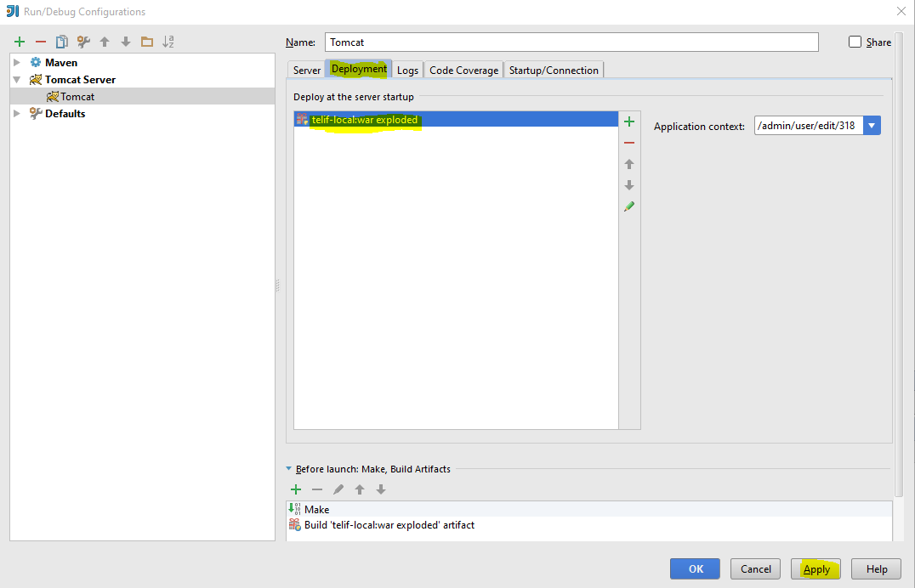Screen dimensions: 915x588
Task: Open the Logs tab
Action: [407, 70]
